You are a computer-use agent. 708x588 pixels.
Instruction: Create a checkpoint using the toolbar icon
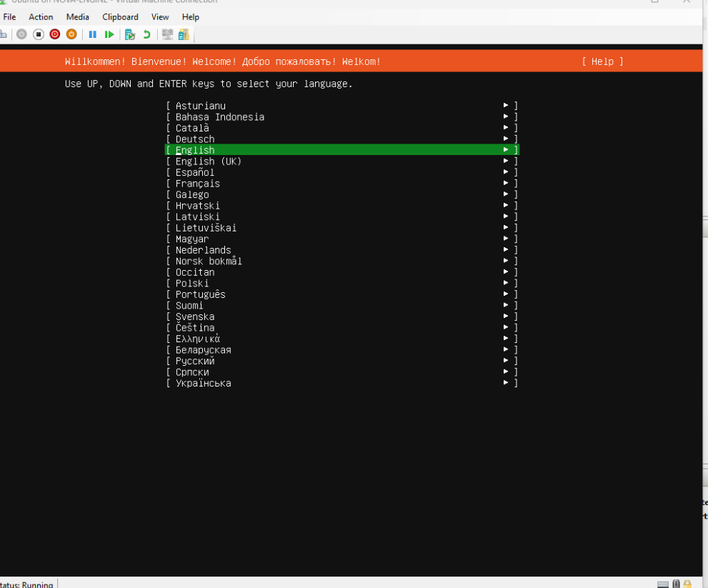[x=130, y=34]
